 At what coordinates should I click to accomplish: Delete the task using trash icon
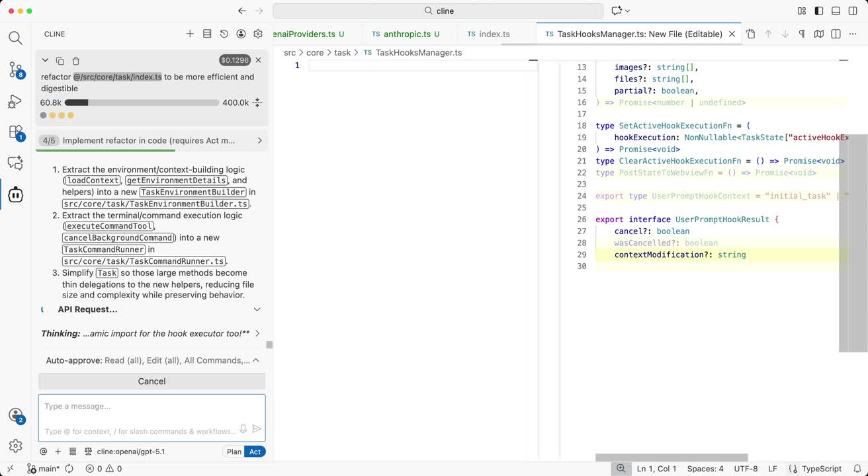(x=75, y=60)
